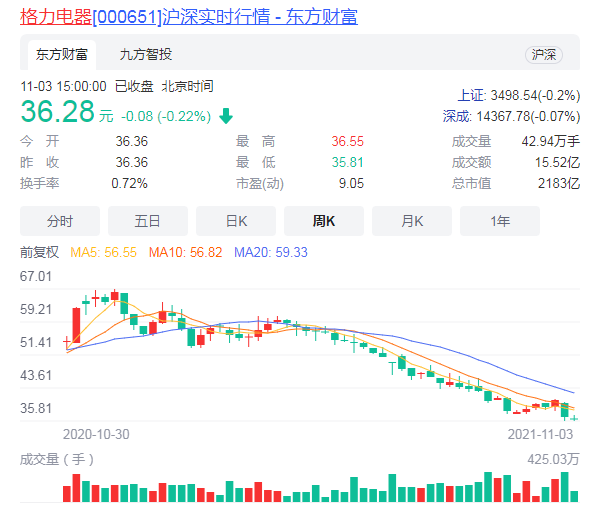
Task: Click the 沪深 market badge
Action: 544,55
